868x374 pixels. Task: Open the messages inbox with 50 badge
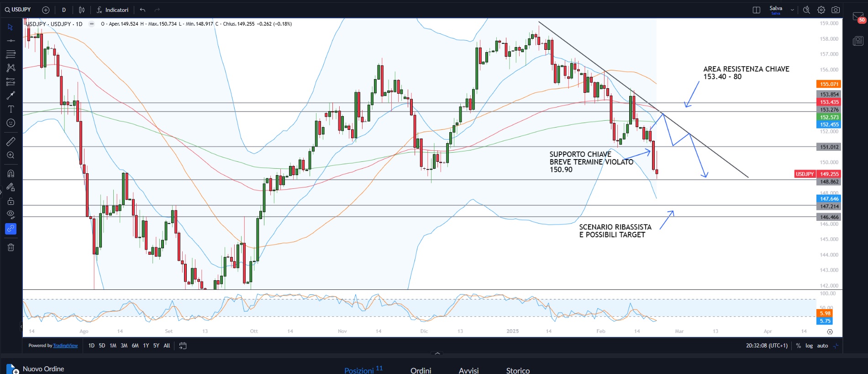click(858, 17)
